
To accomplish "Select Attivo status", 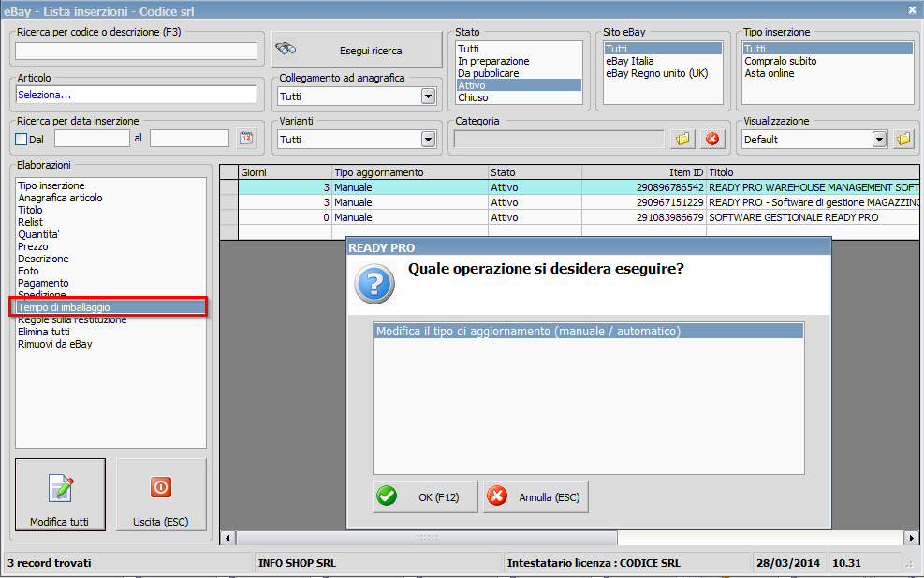I will click(519, 85).
